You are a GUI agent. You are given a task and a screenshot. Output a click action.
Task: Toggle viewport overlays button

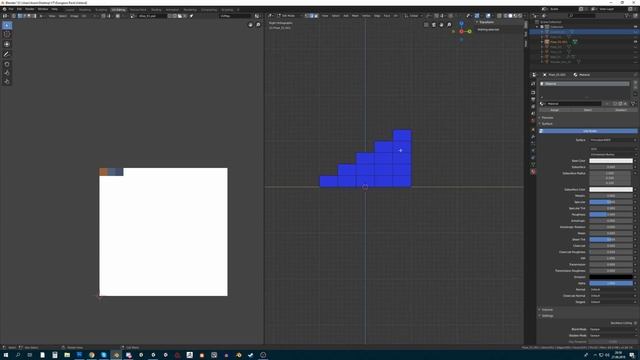point(488,16)
